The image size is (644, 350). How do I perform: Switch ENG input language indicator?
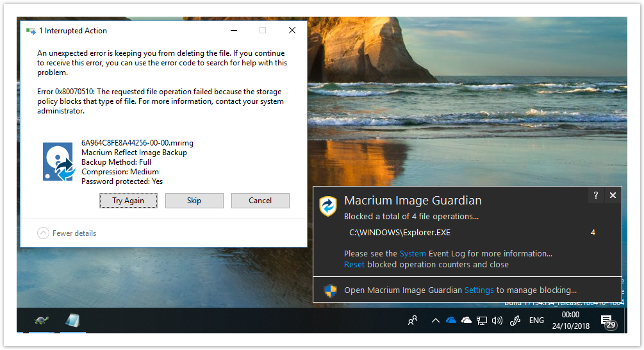point(536,321)
